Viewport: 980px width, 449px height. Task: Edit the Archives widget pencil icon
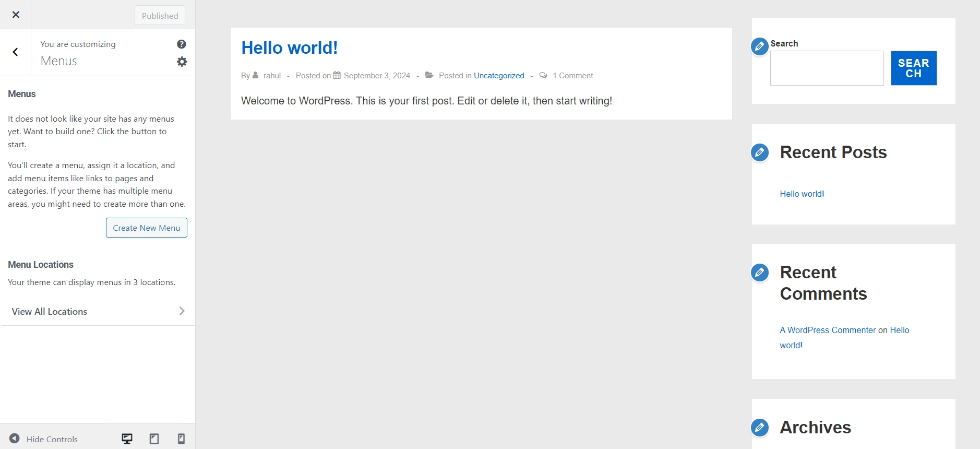tap(760, 428)
